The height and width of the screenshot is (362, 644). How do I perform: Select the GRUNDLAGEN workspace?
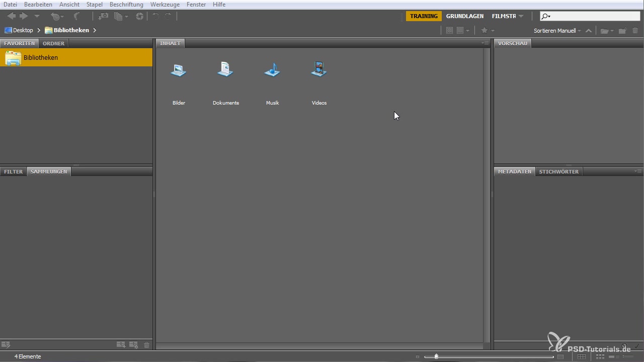tap(465, 16)
